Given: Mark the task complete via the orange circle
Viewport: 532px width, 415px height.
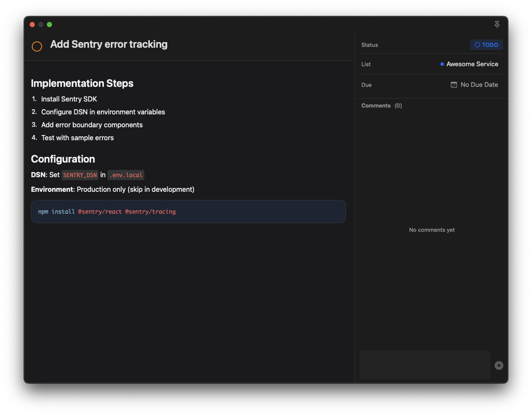Looking at the screenshot, I should tap(37, 46).
